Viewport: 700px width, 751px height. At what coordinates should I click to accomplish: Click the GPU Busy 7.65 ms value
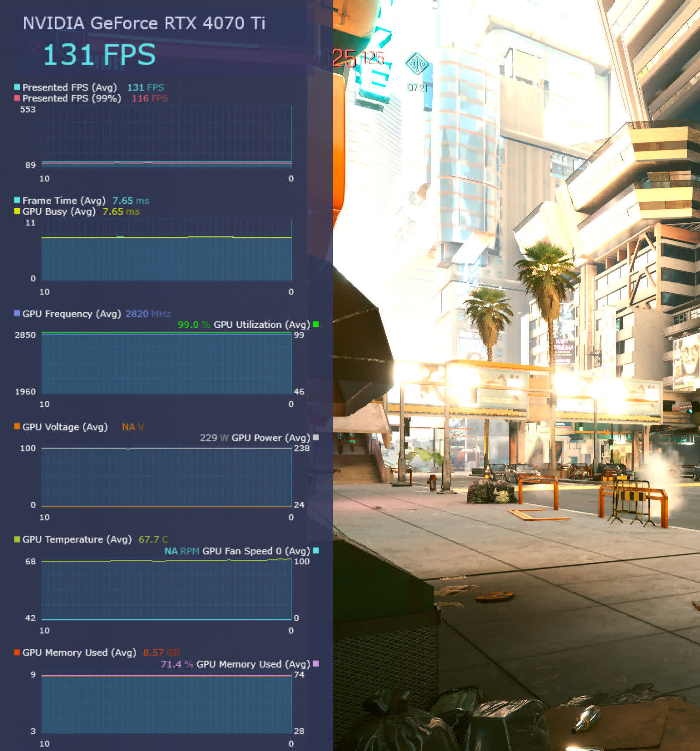point(121,212)
